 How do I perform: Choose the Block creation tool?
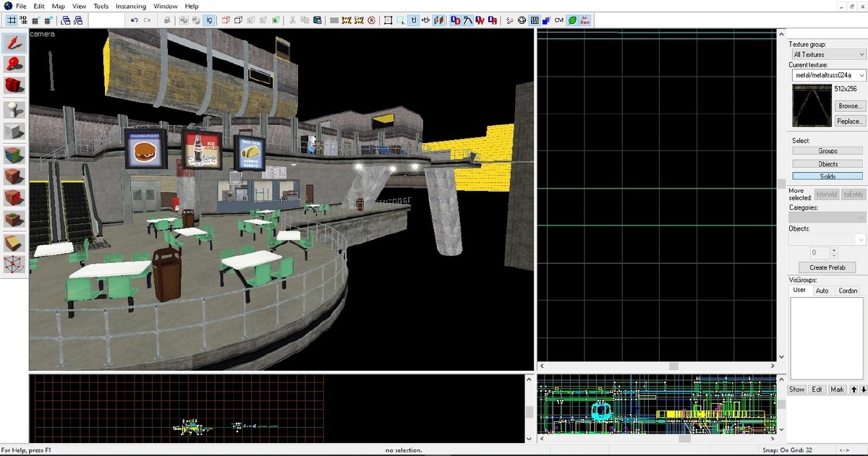(14, 132)
